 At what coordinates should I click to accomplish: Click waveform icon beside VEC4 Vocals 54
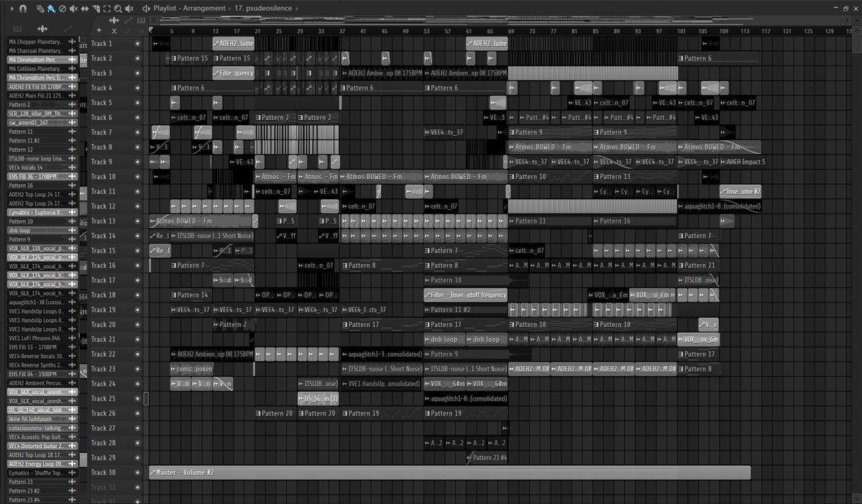[71, 168]
